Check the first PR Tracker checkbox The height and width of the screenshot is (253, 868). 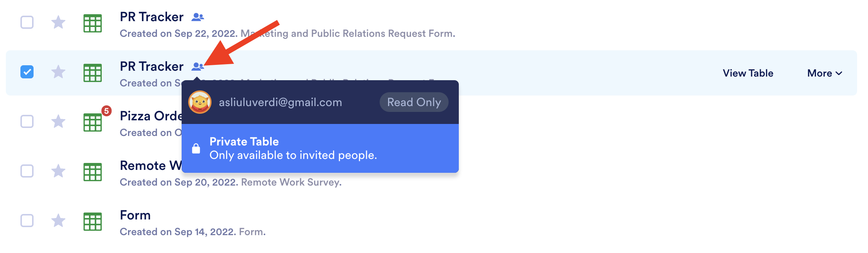27,22
